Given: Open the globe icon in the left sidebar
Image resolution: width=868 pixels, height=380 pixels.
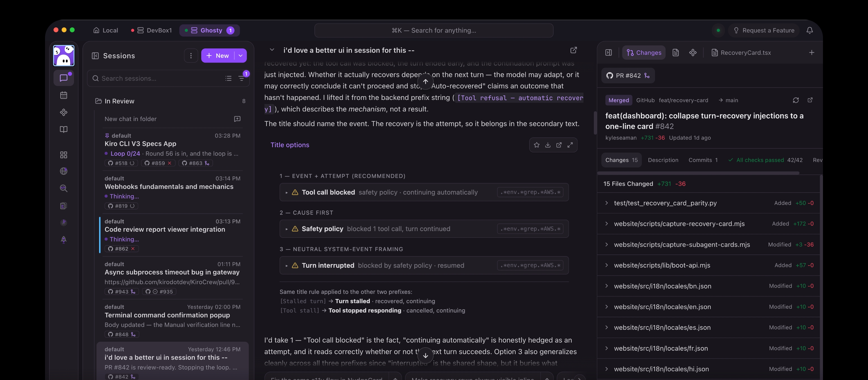Looking at the screenshot, I should [x=64, y=171].
